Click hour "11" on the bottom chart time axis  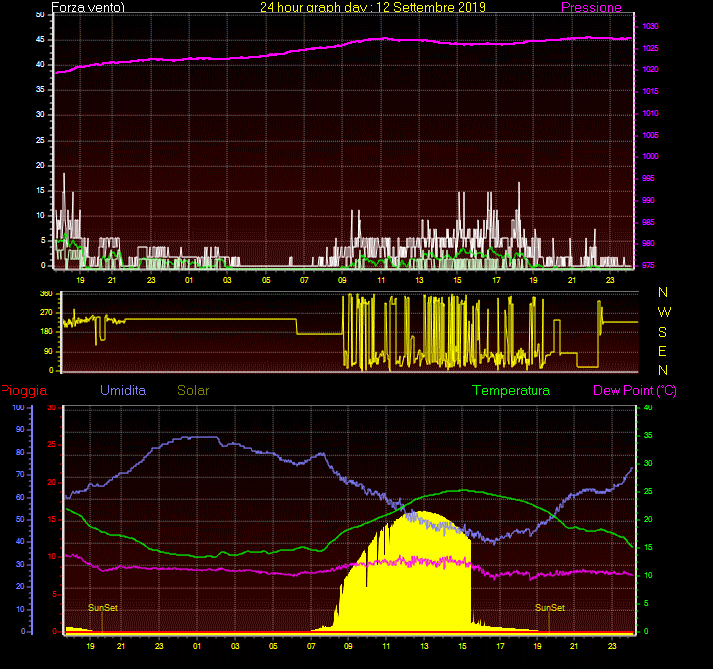[386, 646]
